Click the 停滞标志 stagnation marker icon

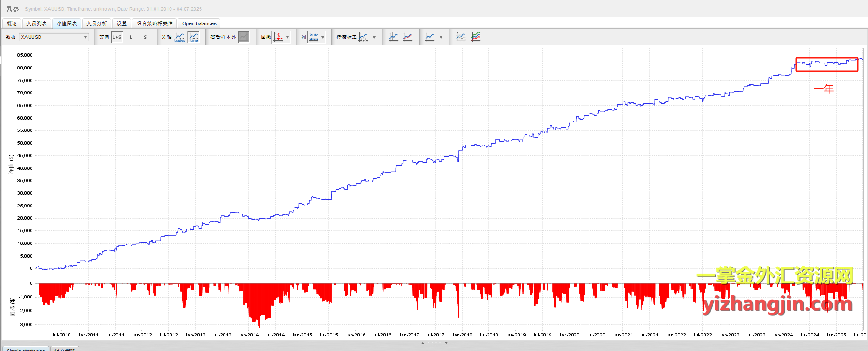point(363,37)
